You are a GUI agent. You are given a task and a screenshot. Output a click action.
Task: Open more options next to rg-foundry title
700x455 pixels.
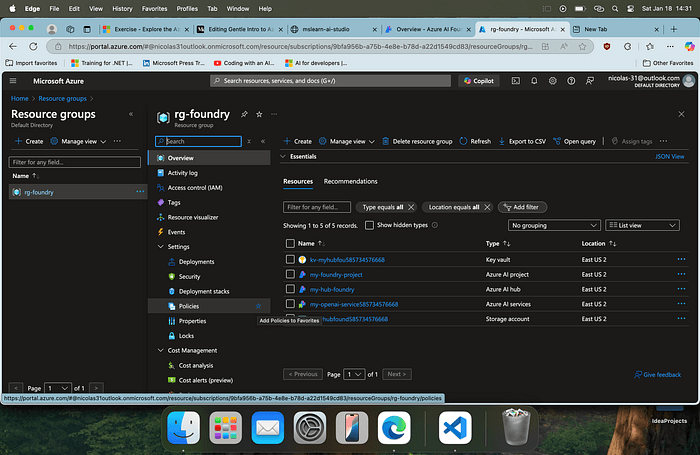click(x=274, y=114)
